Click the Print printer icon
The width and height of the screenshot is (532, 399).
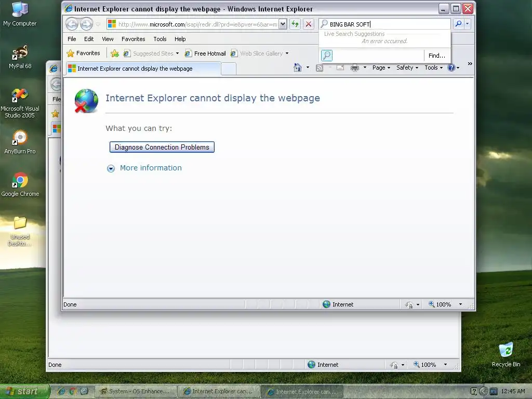tap(355, 68)
